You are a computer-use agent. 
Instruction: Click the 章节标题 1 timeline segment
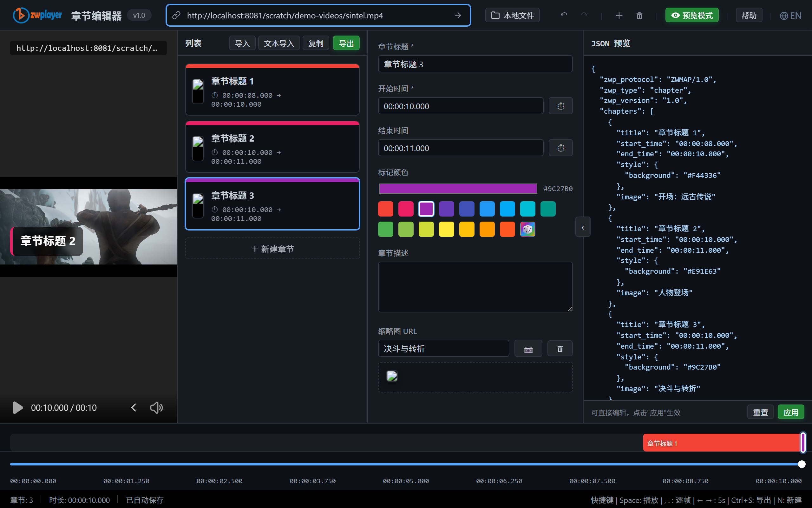(722, 443)
